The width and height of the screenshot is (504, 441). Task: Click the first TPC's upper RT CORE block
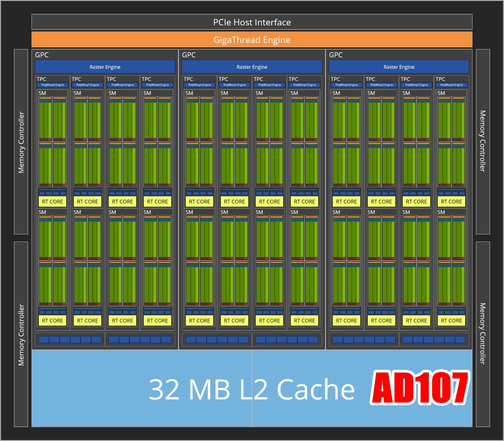coord(52,202)
